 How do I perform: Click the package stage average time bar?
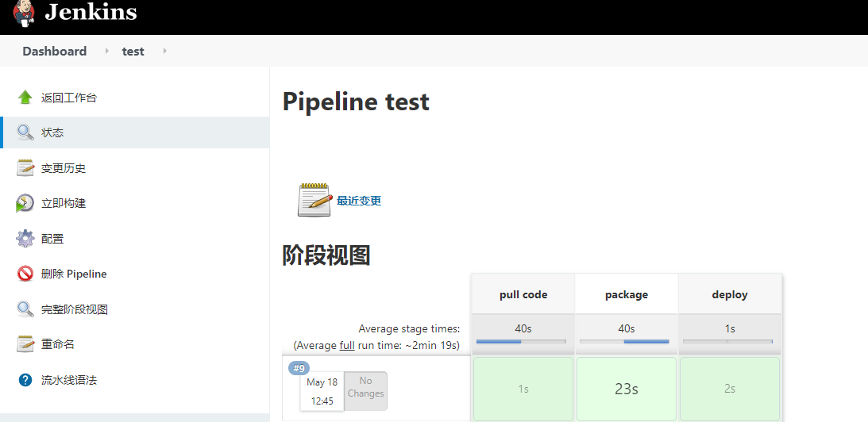click(x=626, y=341)
